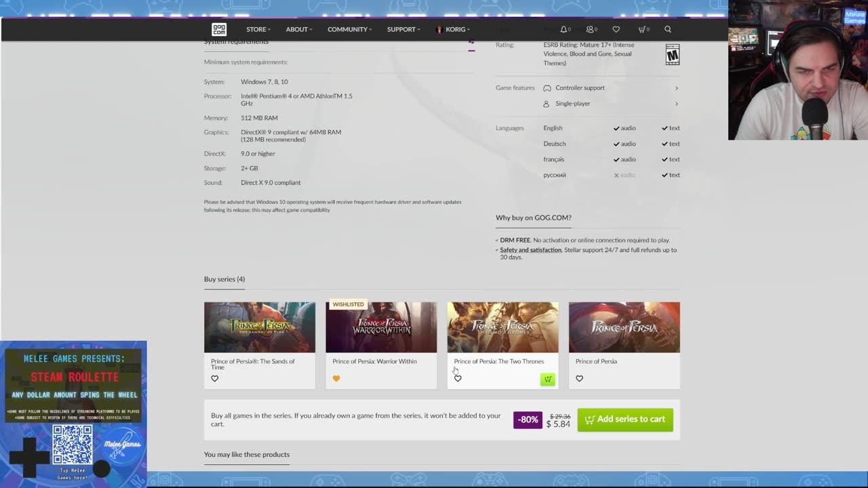This screenshot has height=488, width=868.
Task: Click the -80% discount badge
Action: [x=528, y=420]
